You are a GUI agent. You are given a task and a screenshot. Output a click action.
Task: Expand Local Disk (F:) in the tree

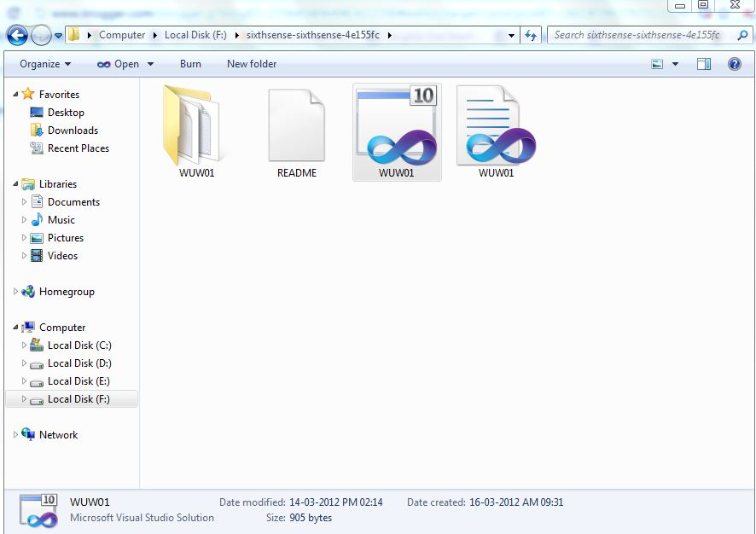pos(24,399)
